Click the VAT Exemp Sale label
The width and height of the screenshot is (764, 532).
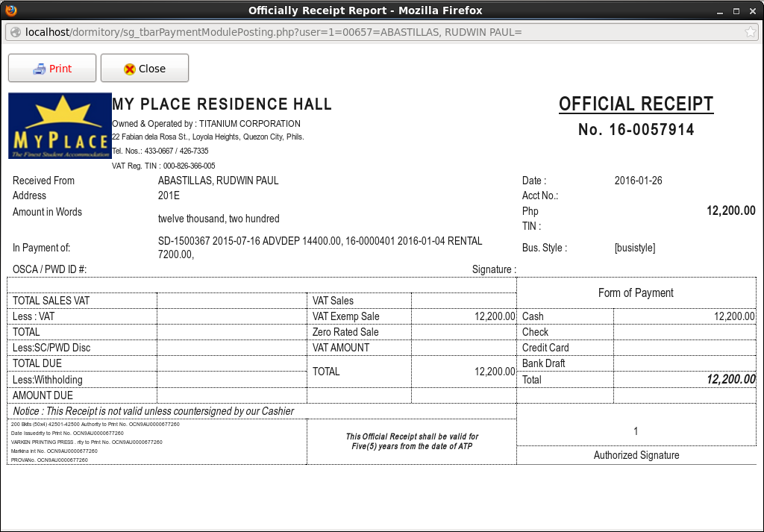click(346, 316)
